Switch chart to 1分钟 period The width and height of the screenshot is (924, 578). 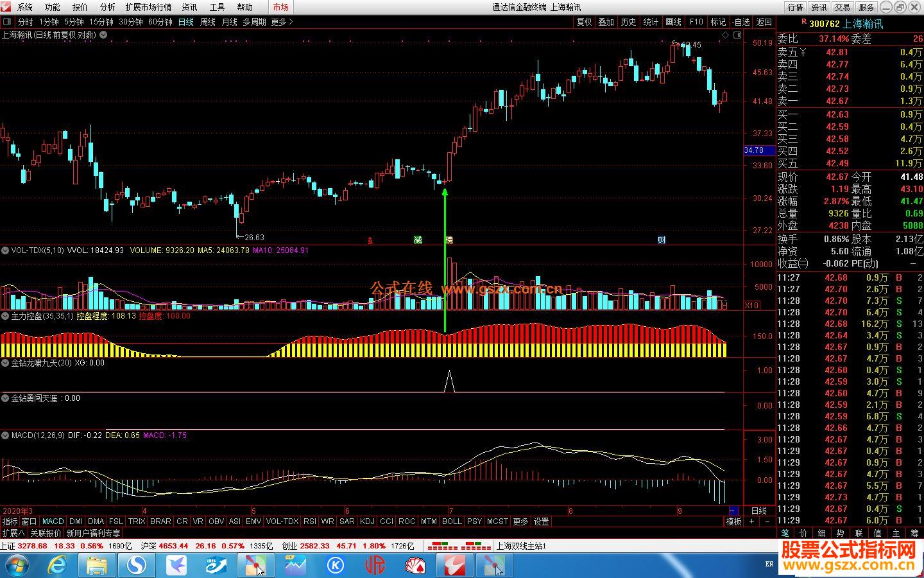49,22
